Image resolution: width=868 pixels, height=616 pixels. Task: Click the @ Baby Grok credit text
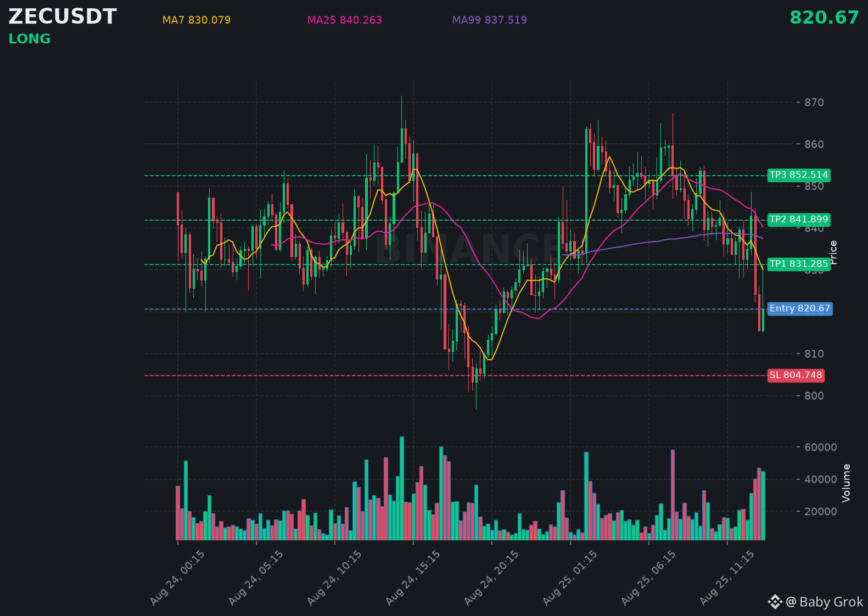click(825, 602)
